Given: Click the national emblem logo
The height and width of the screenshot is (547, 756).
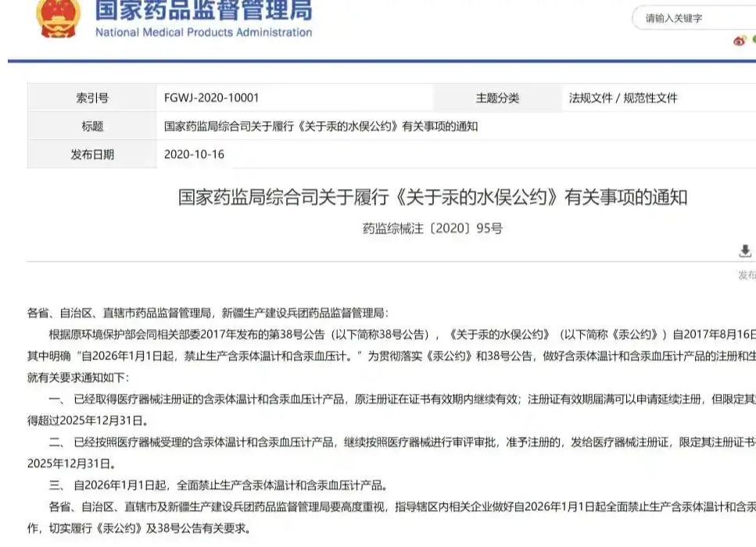Looking at the screenshot, I should click(x=58, y=17).
